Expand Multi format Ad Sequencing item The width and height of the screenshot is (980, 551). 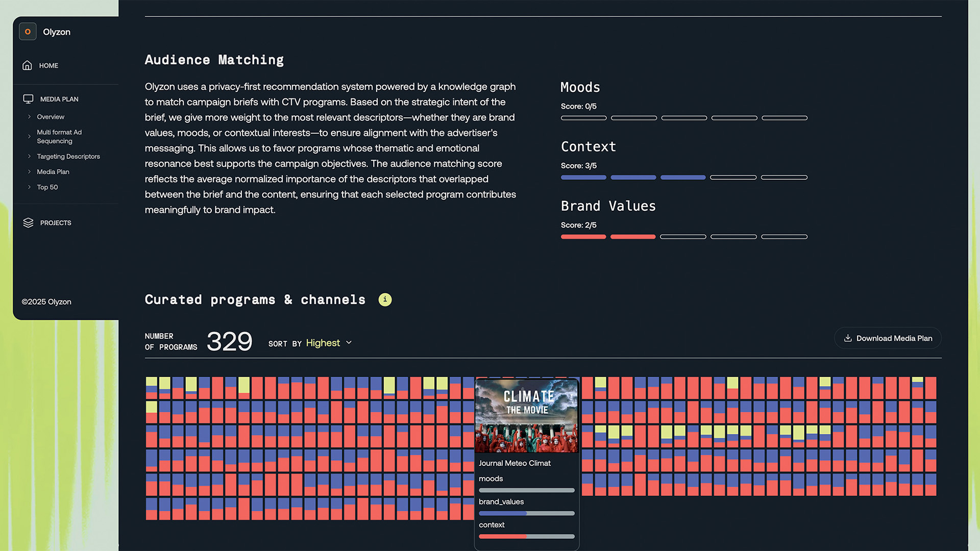point(59,137)
